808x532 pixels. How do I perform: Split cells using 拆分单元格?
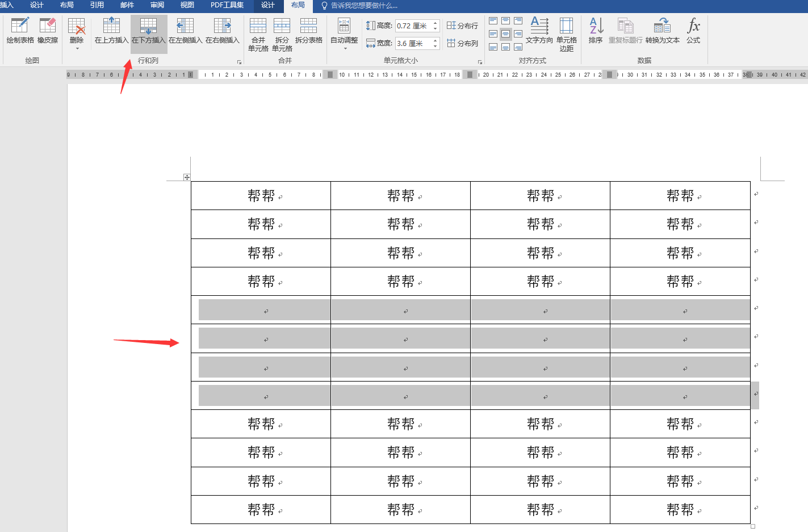(282, 35)
